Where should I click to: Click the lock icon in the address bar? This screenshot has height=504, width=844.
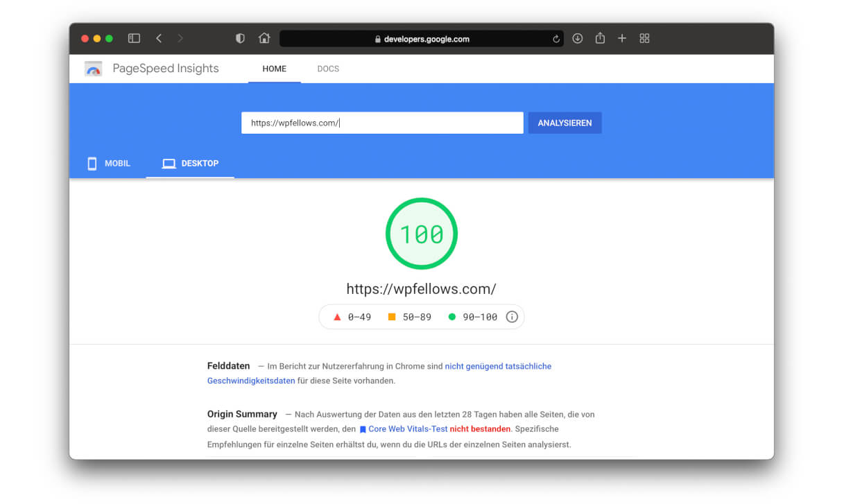click(378, 40)
